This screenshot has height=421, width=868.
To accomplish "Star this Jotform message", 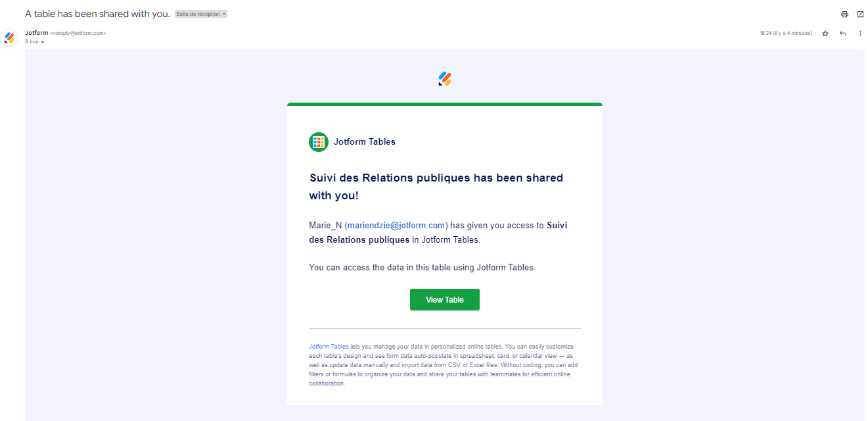I will click(x=825, y=34).
